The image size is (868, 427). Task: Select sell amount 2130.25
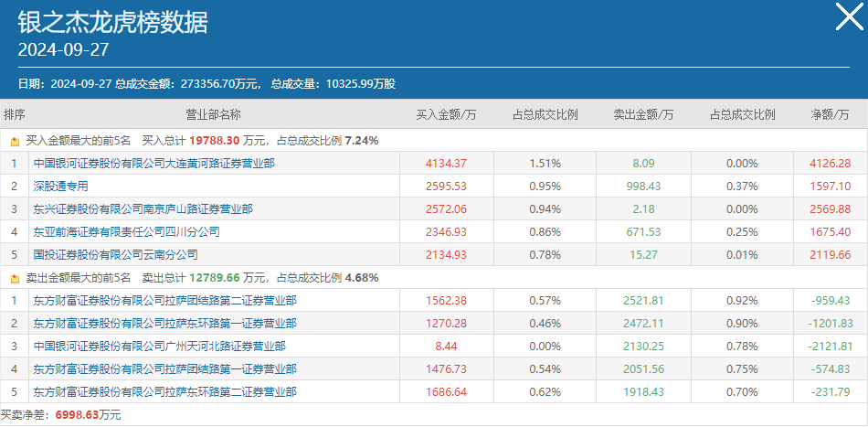click(644, 347)
